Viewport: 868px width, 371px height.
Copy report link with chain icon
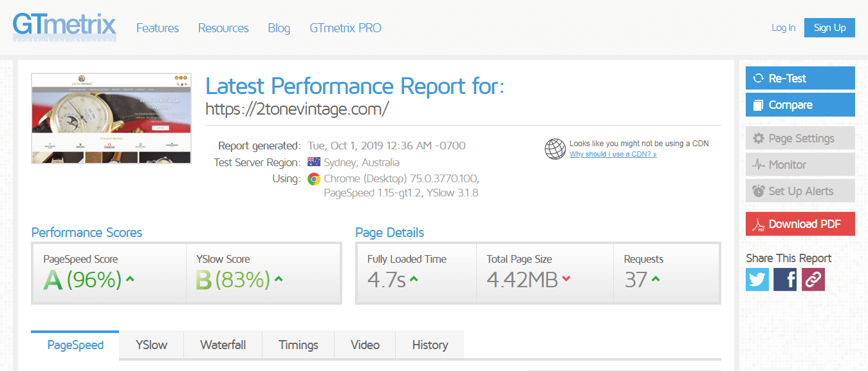(813, 280)
